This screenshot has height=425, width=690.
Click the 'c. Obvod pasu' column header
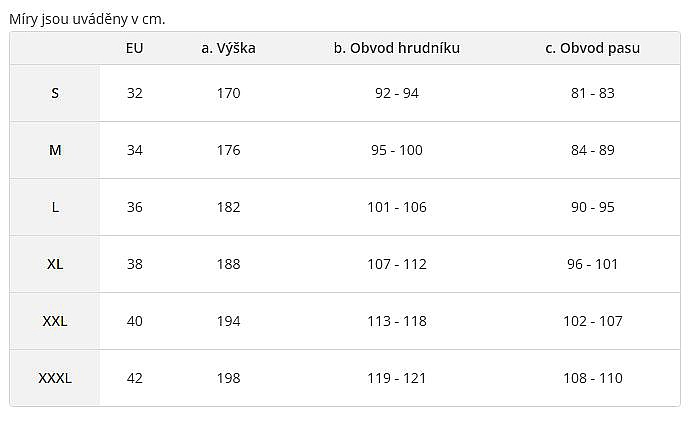pyautogui.click(x=593, y=48)
